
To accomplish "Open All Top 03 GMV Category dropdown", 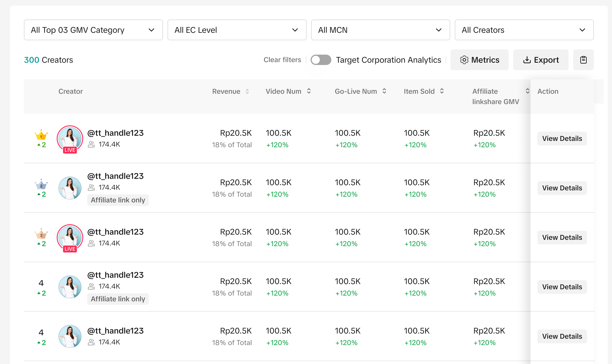I will 93,30.
